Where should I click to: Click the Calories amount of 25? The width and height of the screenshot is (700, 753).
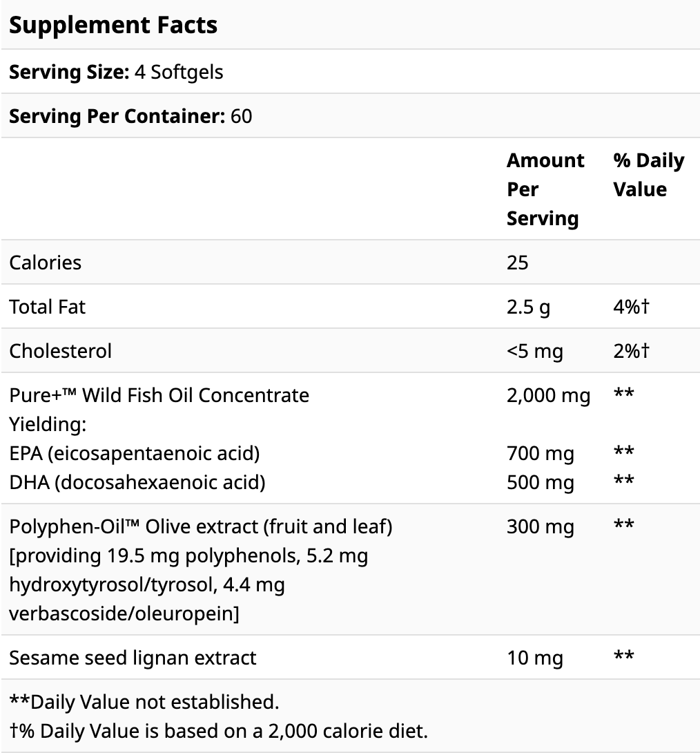click(x=517, y=263)
